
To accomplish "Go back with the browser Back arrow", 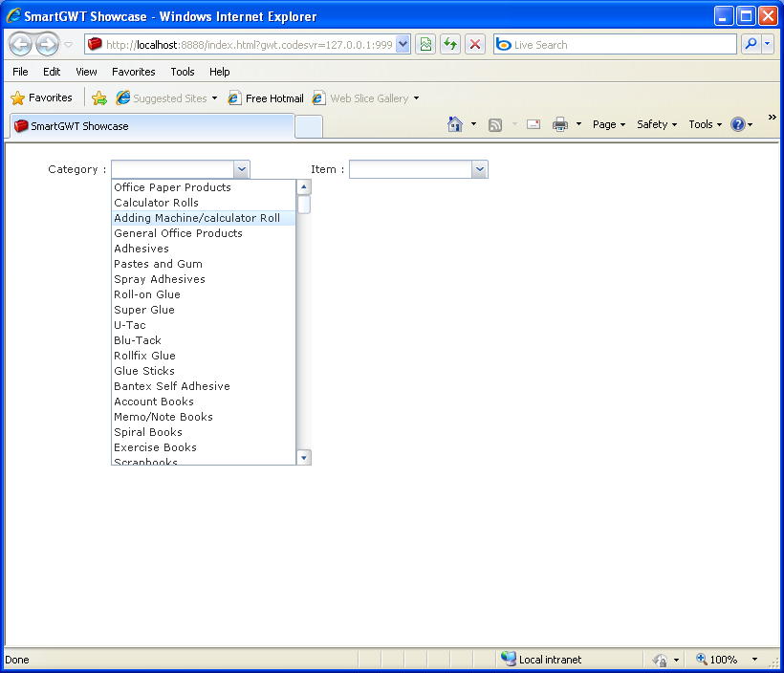I will 20,45.
